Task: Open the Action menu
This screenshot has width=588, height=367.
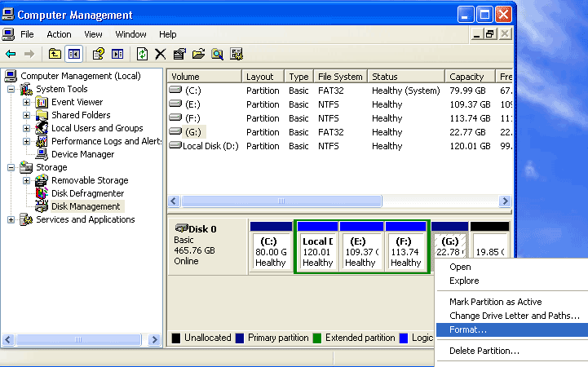Action: pos(59,34)
